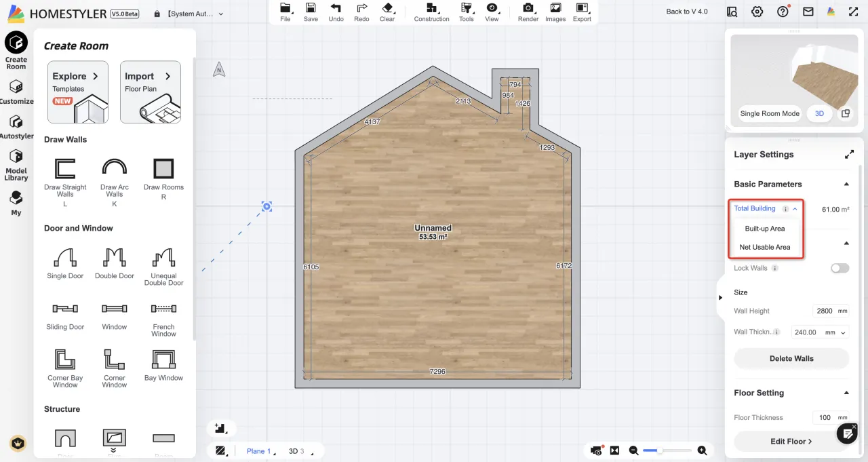
Task: Open the chat feedback bubble icon
Action: (847, 434)
